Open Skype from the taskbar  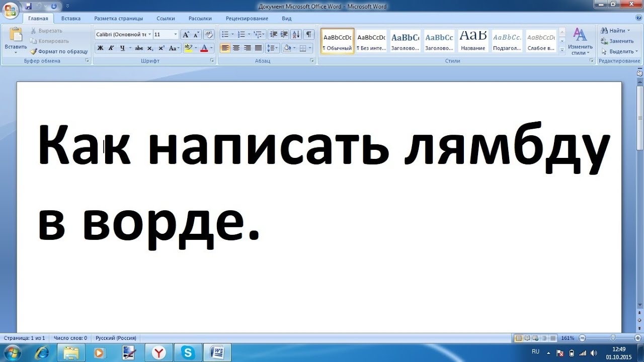click(x=188, y=353)
